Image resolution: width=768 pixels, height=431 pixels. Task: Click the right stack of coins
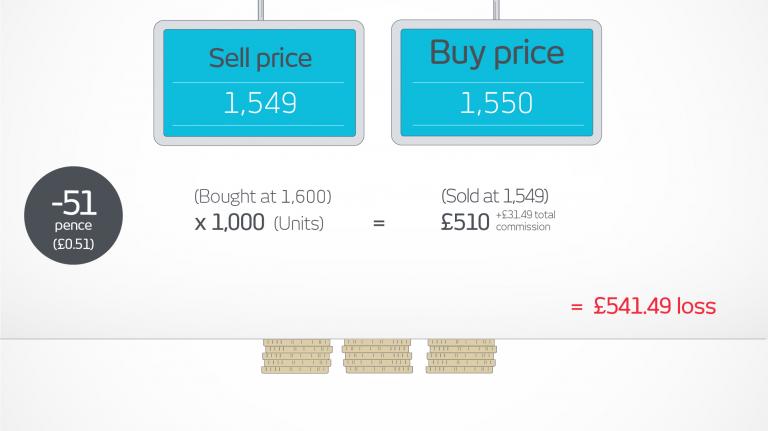coord(460,356)
